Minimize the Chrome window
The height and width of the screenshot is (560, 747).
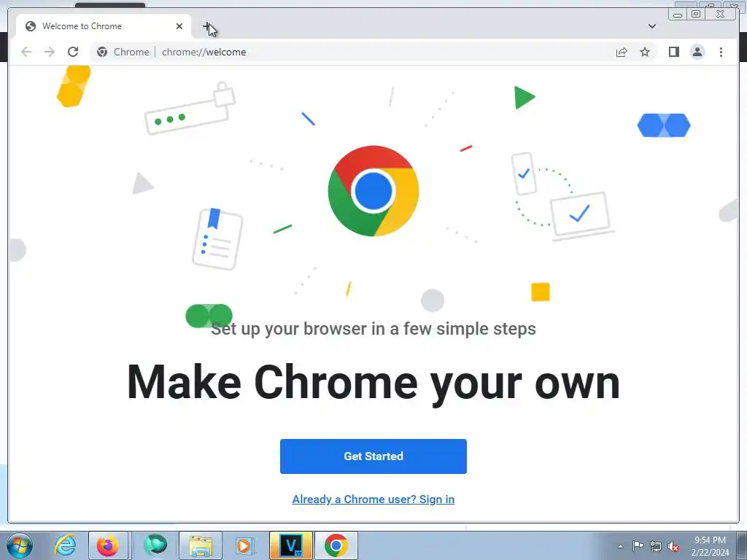[678, 14]
